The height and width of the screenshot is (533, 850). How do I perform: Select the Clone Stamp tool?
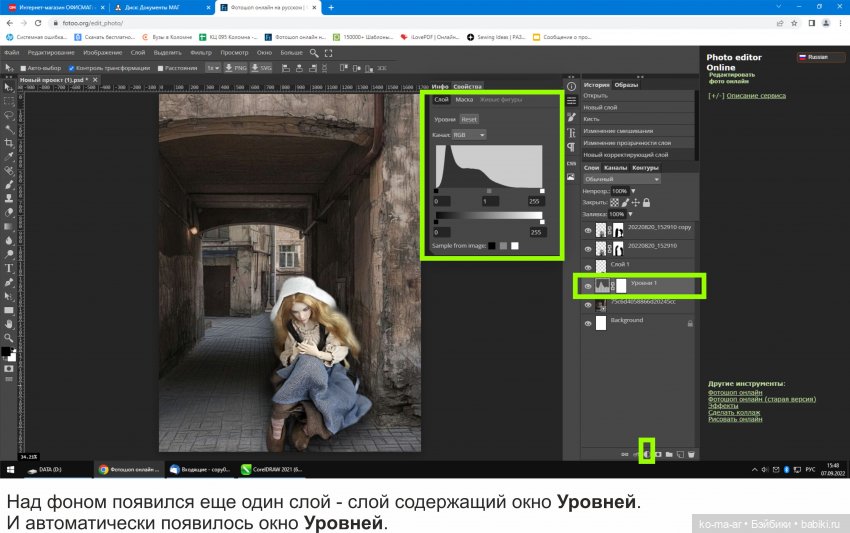point(9,198)
